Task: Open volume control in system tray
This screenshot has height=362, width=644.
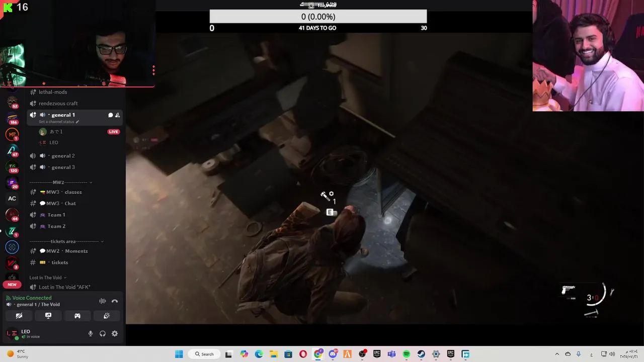Action: [x=613, y=354]
